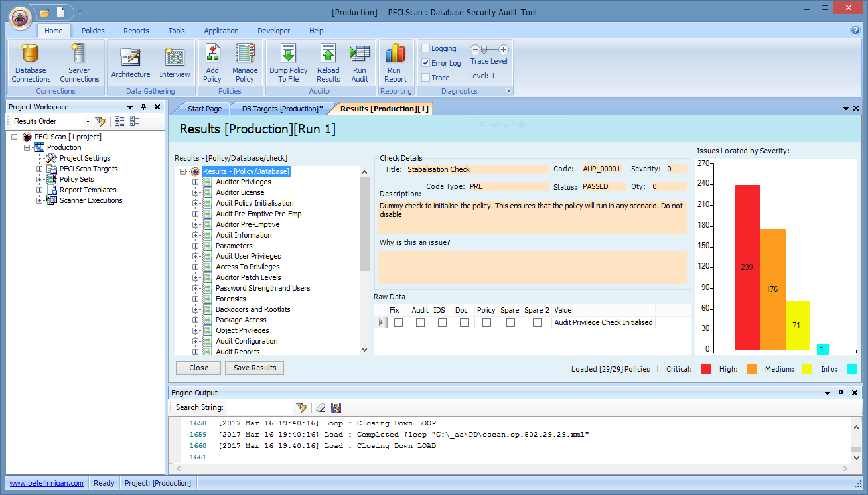The image size is (868, 495).
Task: Open the help icon in the ribbon corner
Action: click(x=855, y=31)
